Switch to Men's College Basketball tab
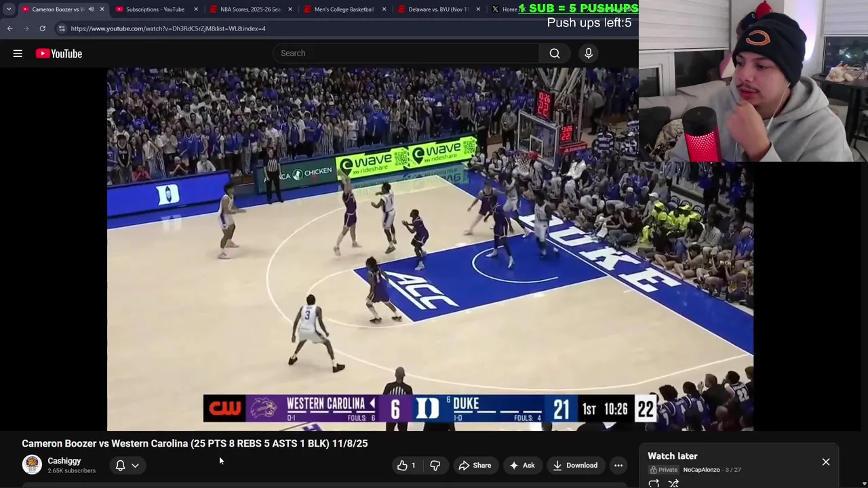 click(x=344, y=9)
